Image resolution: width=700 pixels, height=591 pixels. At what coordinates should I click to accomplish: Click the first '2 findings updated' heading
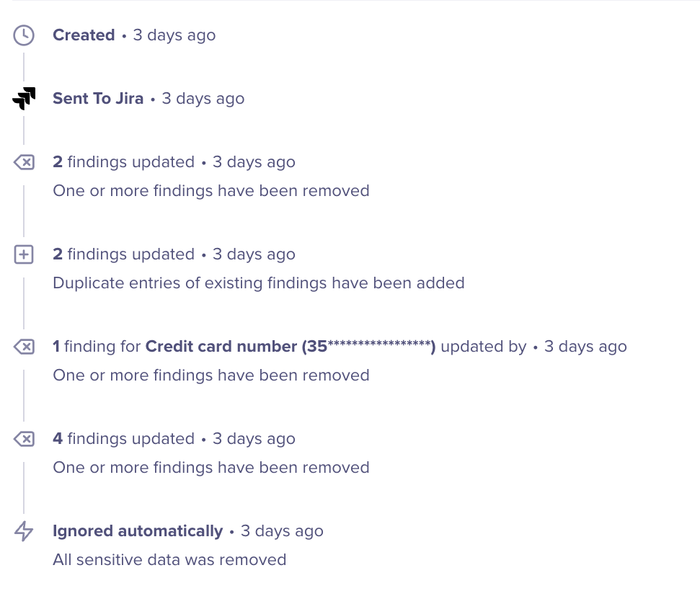(123, 162)
